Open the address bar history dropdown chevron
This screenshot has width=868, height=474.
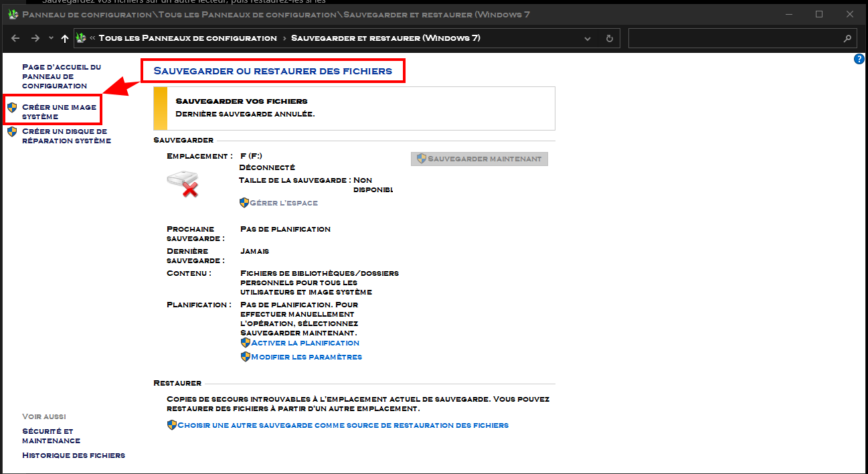(x=588, y=38)
